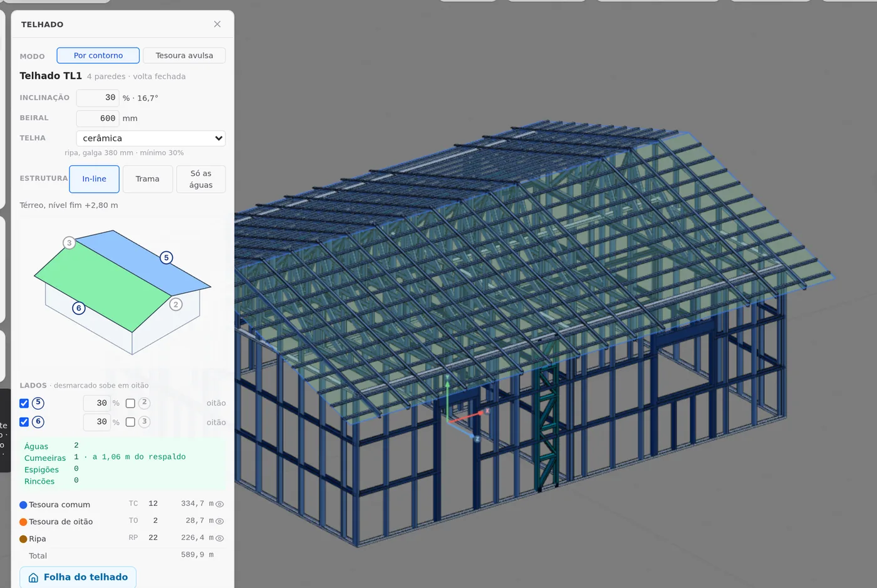This screenshot has height=588, width=877.
Task: Edit the Inclinação percentage field
Action: (x=98, y=98)
